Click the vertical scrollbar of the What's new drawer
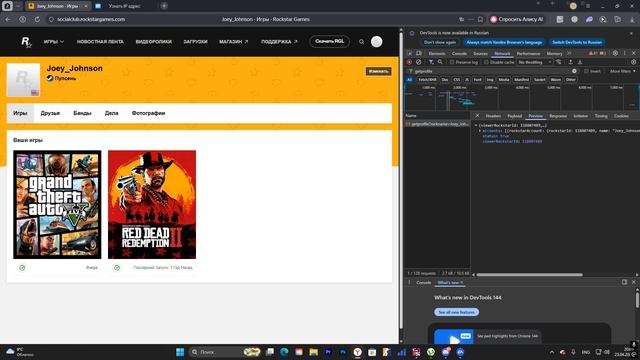The height and width of the screenshot is (360, 640). 637,300
